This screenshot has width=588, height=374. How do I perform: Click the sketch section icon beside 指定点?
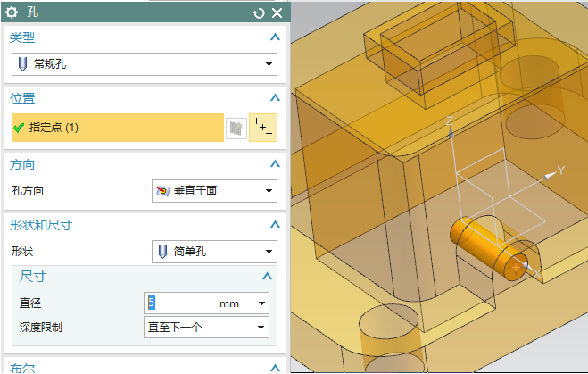pyautogui.click(x=236, y=129)
